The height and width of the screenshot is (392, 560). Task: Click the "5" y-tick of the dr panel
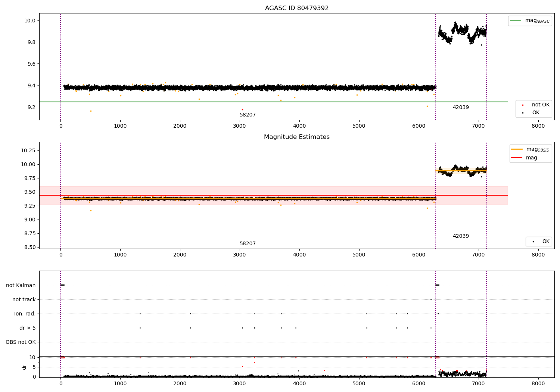click(34, 367)
